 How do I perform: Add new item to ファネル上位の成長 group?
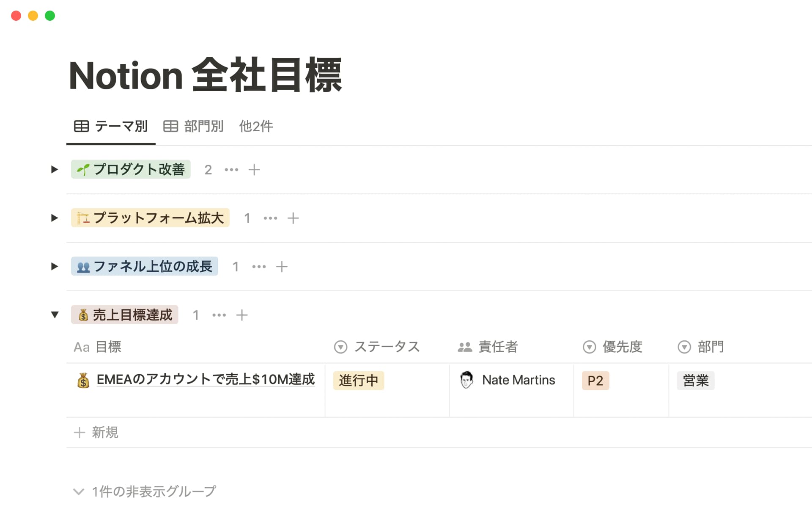pyautogui.click(x=282, y=266)
